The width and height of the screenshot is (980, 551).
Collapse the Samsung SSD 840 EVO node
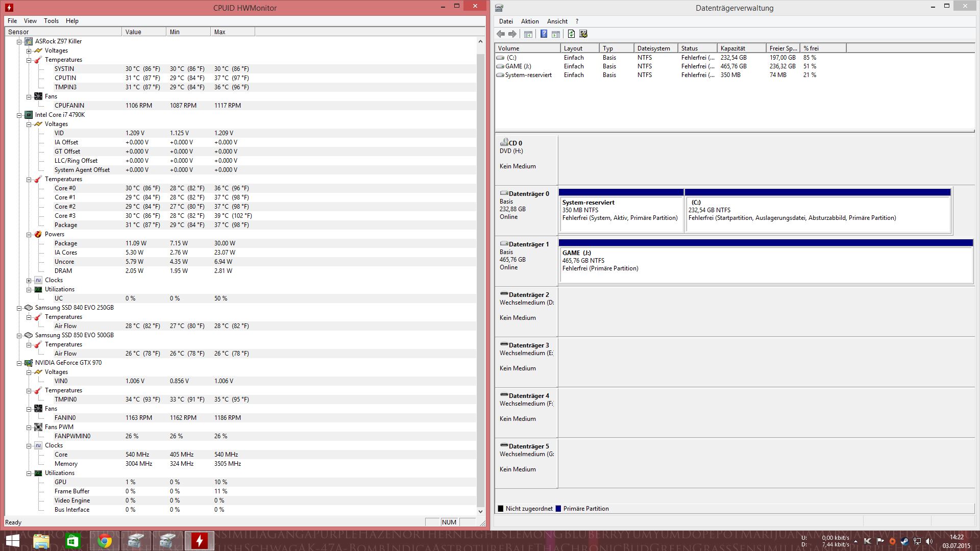19,308
